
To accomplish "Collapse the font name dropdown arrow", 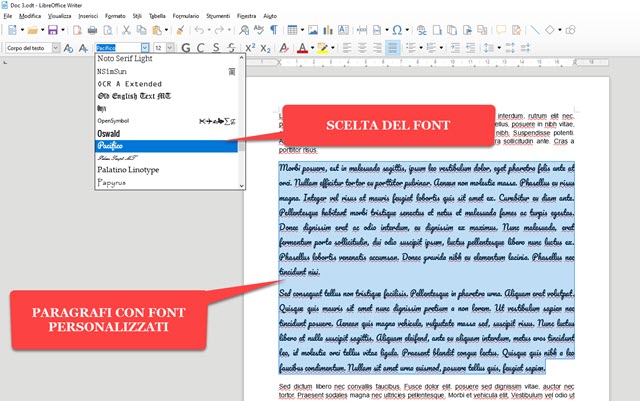I will pos(145,48).
